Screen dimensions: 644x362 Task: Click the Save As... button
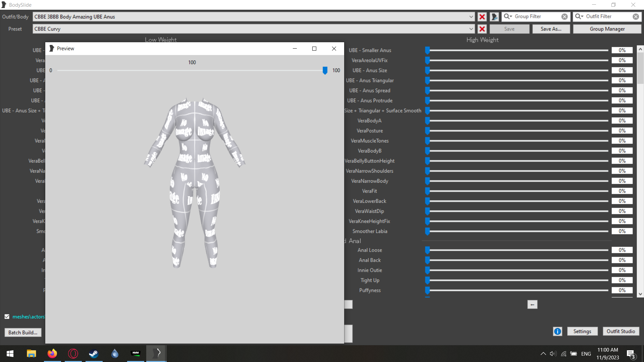point(551,29)
